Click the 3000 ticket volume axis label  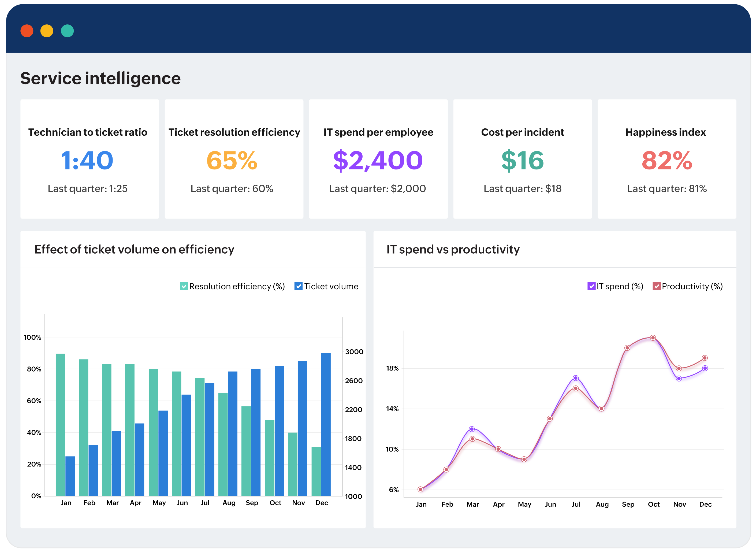tap(354, 352)
